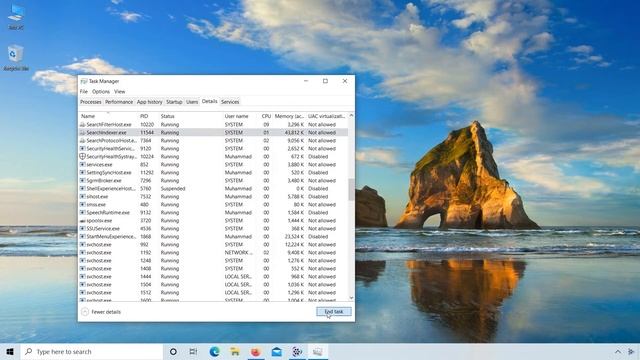
Task: Open File Explorer from the taskbar
Action: point(235,351)
